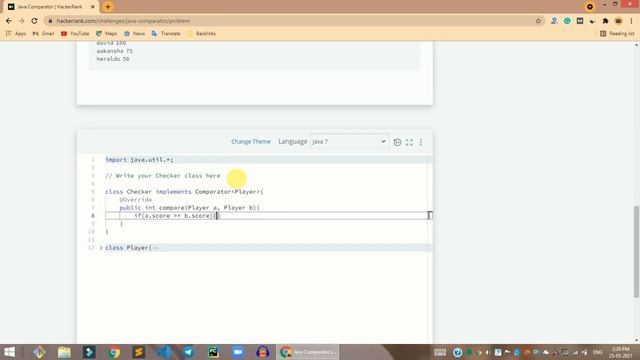Open the Reading list
Image resolution: width=640 pixels, height=360 pixels.
(617, 33)
